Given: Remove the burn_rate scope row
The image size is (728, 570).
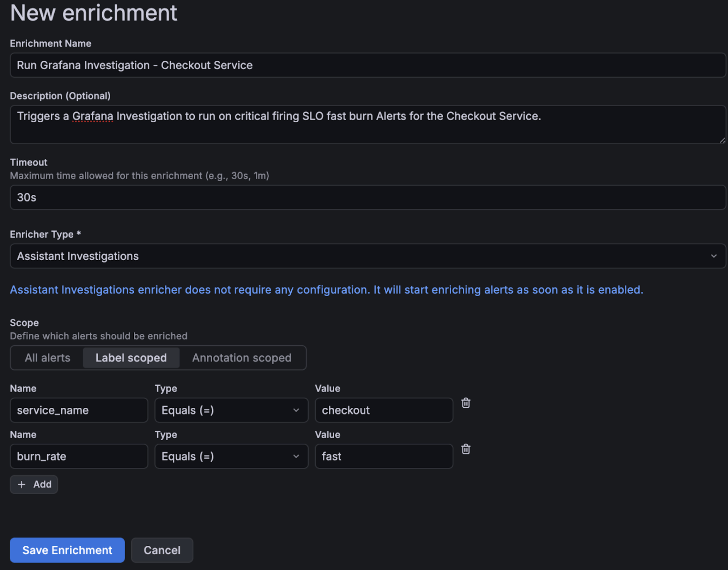Looking at the screenshot, I should [466, 449].
